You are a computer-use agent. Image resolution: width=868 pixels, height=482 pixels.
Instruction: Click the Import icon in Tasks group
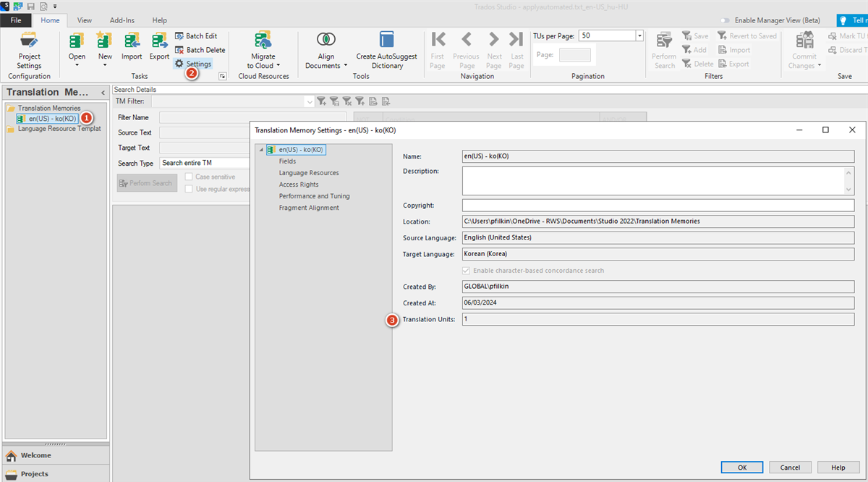tap(132, 40)
